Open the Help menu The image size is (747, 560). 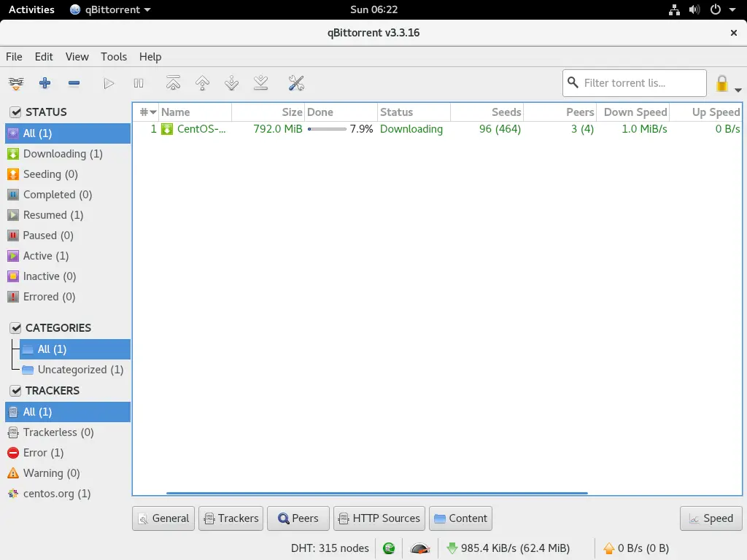pyautogui.click(x=150, y=57)
